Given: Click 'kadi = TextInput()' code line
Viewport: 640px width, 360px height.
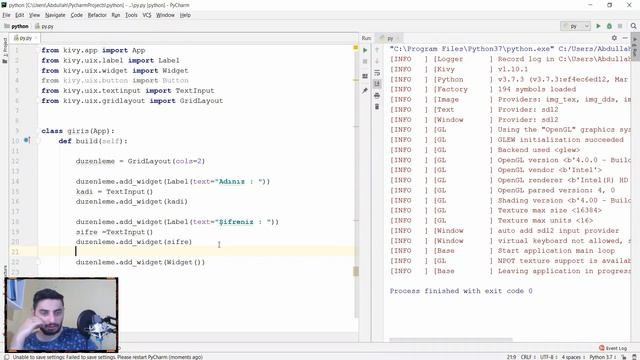Looking at the screenshot, I should click(x=114, y=191).
